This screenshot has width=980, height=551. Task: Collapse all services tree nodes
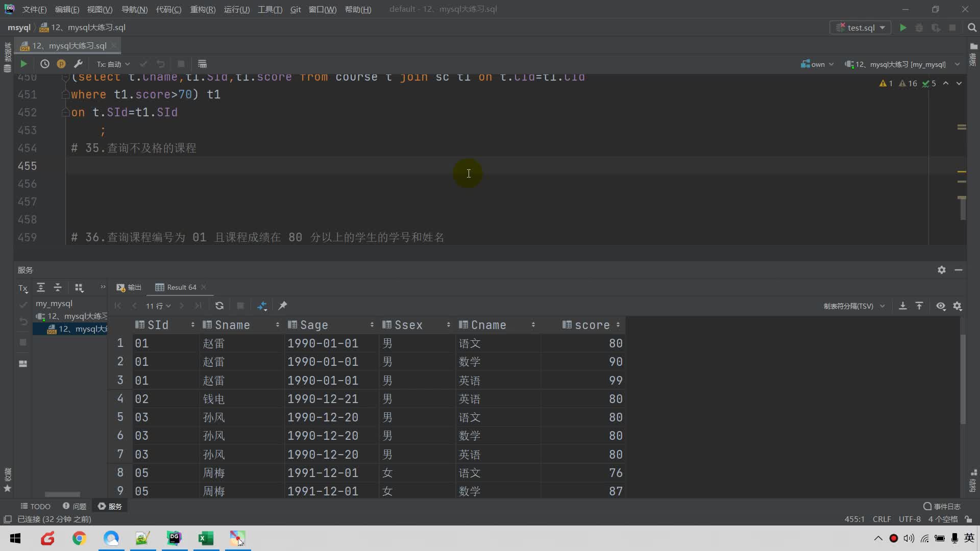[x=58, y=287]
